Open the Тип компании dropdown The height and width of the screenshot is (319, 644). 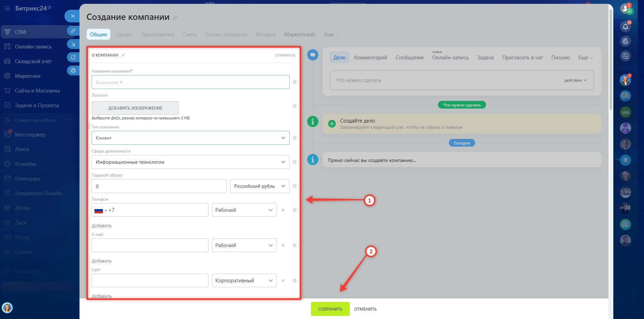click(x=190, y=138)
